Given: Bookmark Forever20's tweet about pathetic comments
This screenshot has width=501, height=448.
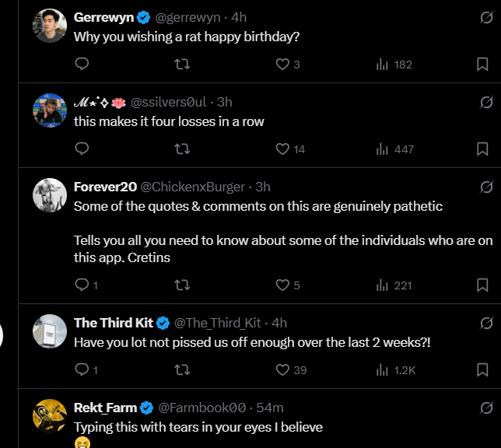Looking at the screenshot, I should (x=482, y=285).
